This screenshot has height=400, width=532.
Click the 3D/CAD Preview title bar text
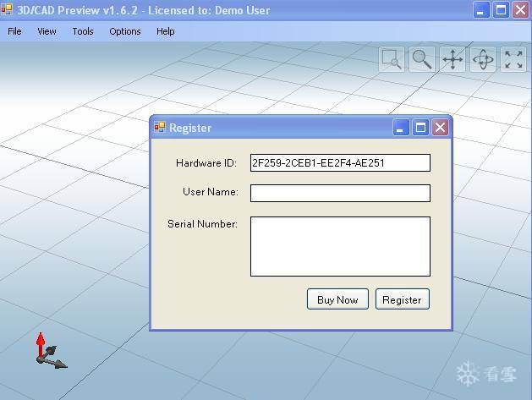tap(144, 10)
